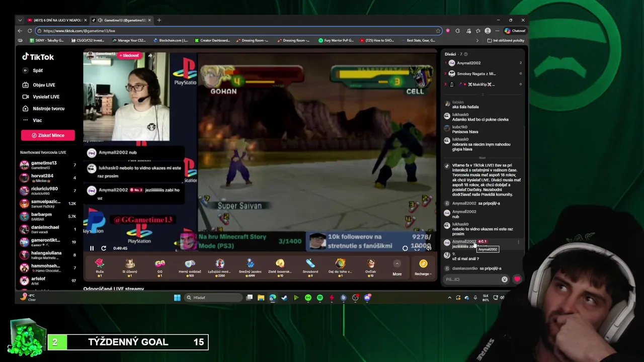Send the Zlaté boxerské gift
Screen dimensions: 644x362
[x=280, y=267]
